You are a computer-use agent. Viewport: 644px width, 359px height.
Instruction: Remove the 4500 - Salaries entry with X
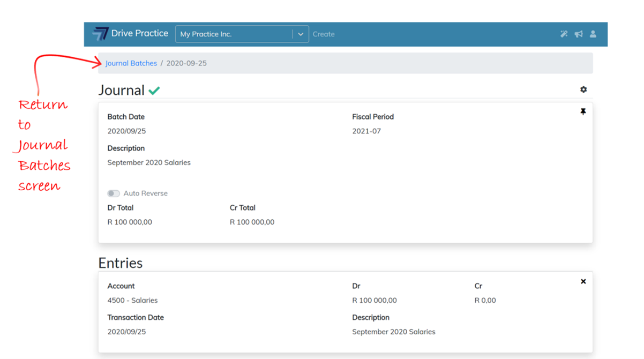[x=583, y=281]
